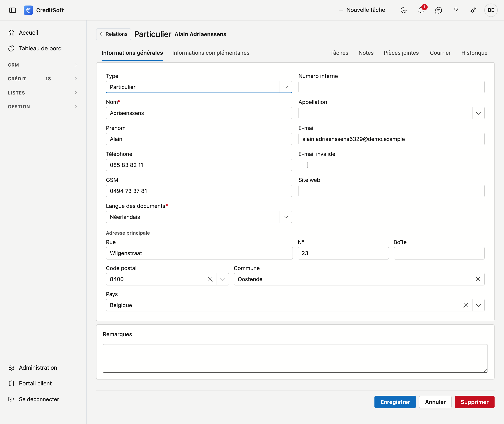Open the chat messages icon

pos(438,10)
